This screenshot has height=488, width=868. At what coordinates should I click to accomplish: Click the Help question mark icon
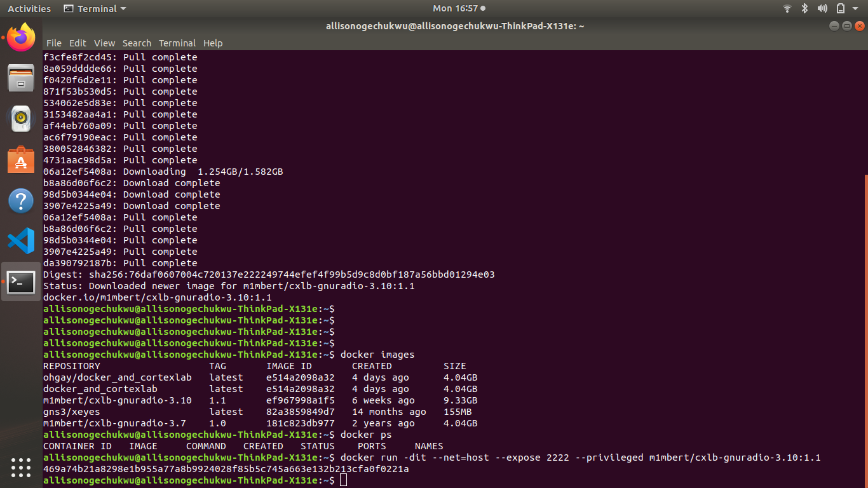[x=21, y=201]
